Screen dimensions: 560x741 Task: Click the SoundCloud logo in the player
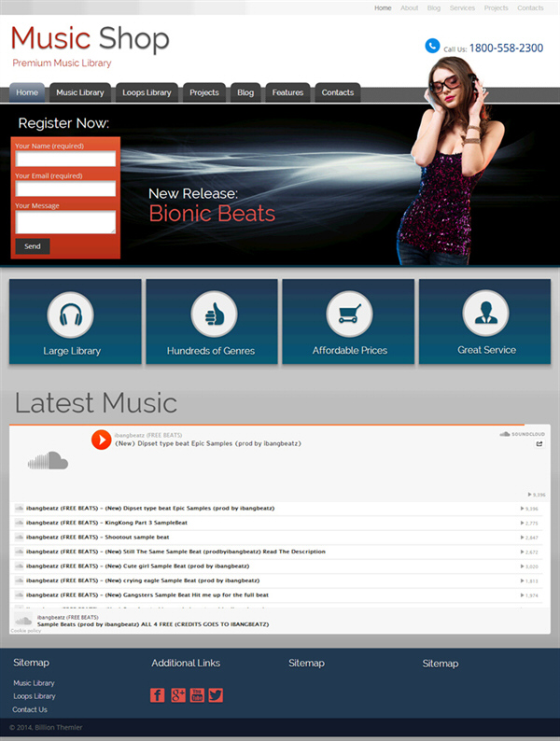[x=522, y=434]
